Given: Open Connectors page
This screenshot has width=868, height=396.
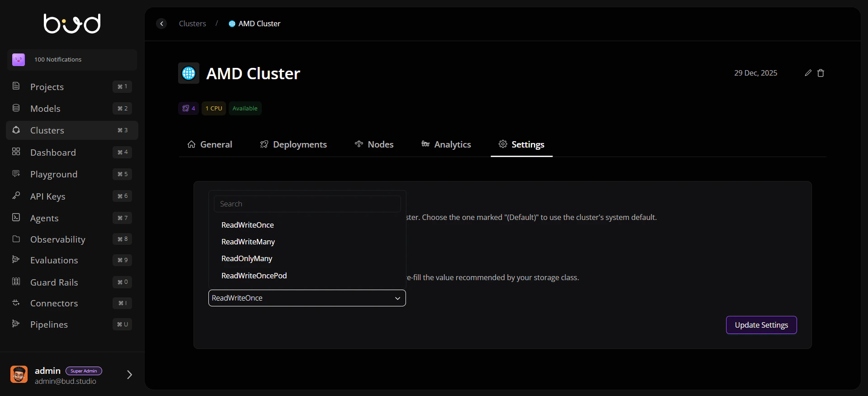Looking at the screenshot, I should 72,303.
